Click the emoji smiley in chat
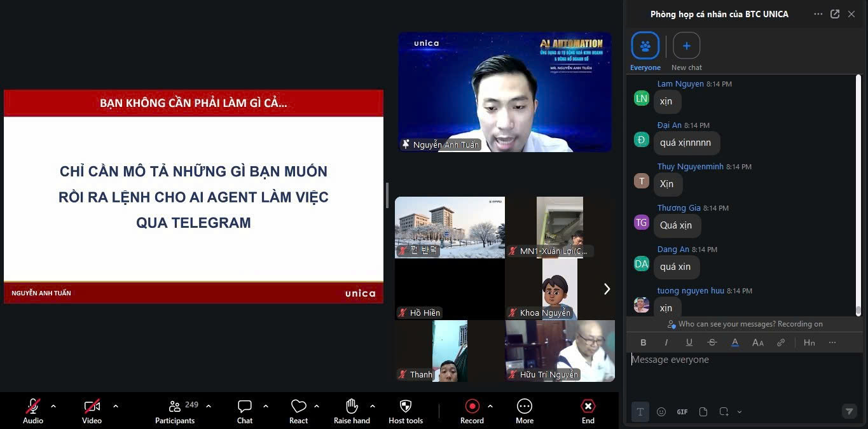 [x=661, y=412]
